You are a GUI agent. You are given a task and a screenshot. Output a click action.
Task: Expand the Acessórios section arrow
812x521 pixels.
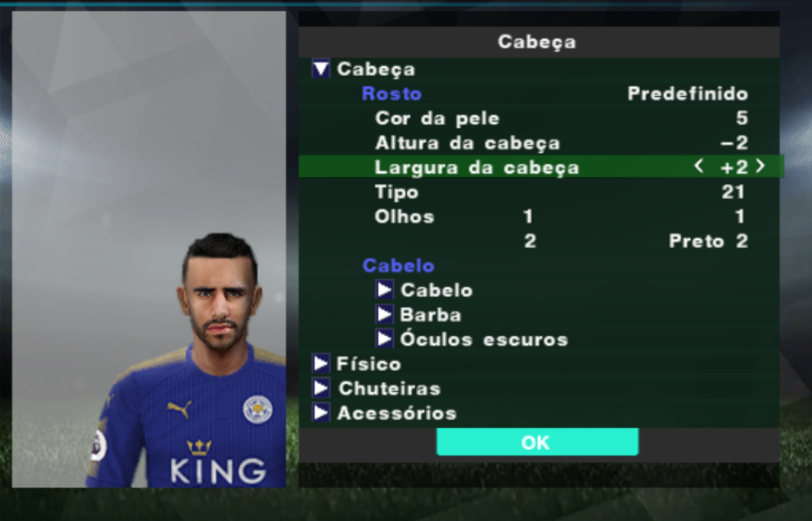click(321, 413)
